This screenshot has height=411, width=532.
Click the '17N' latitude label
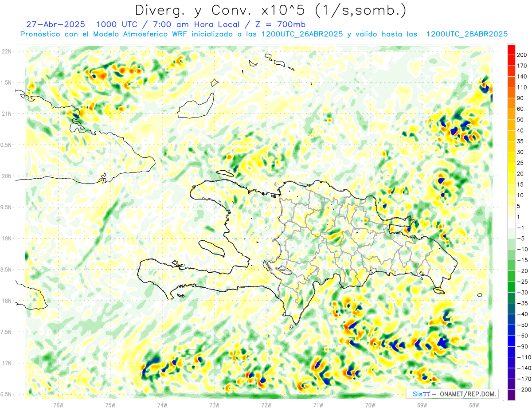[7, 364]
